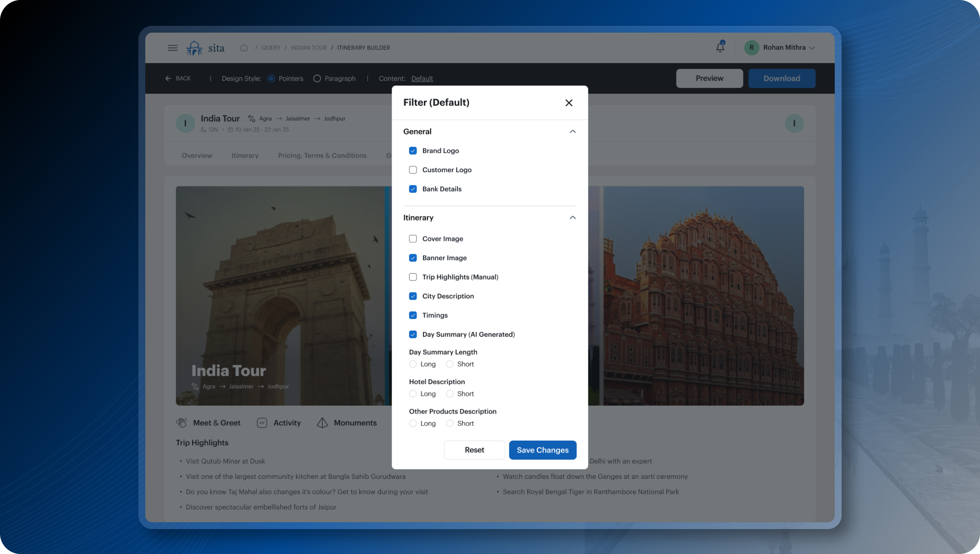Click the Activity icon
The image size is (980, 554).
point(262,423)
